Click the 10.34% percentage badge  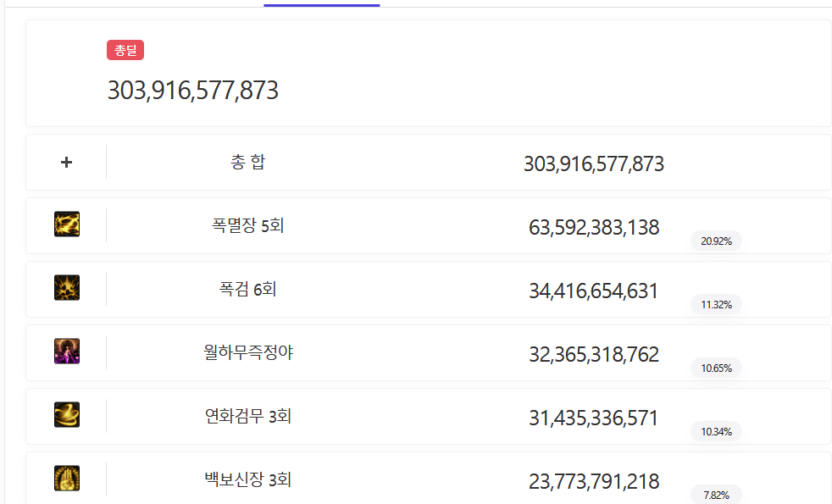pyautogui.click(x=716, y=431)
